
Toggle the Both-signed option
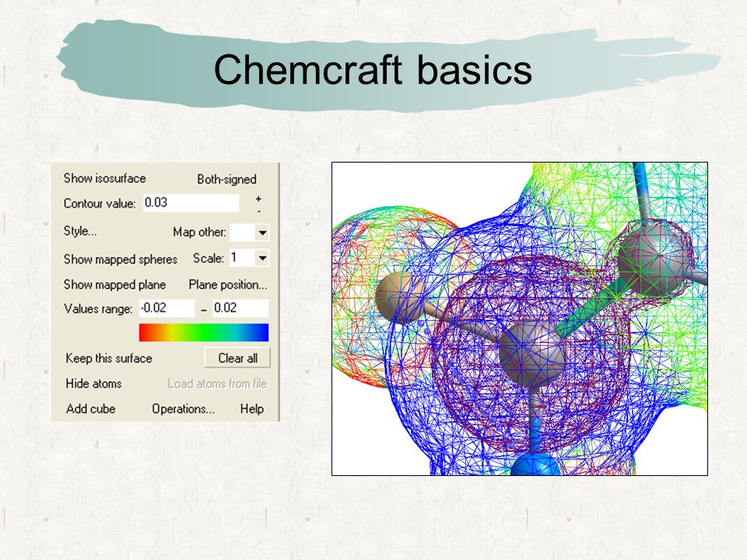point(226,180)
